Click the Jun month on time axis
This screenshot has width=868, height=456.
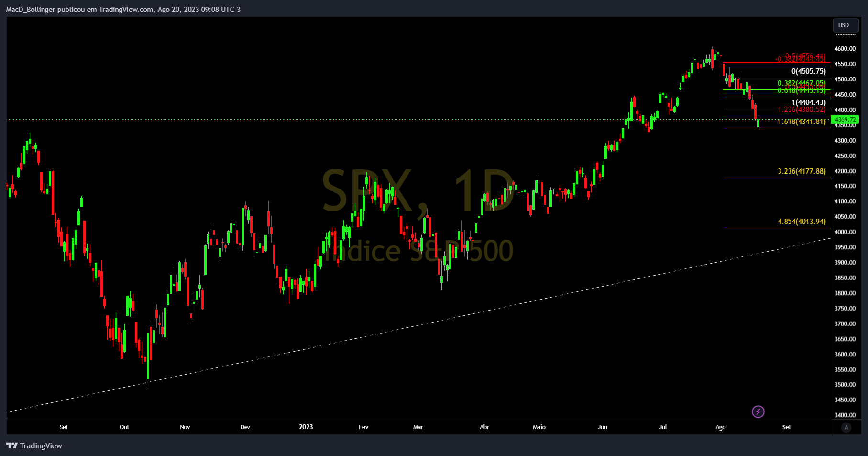click(603, 427)
